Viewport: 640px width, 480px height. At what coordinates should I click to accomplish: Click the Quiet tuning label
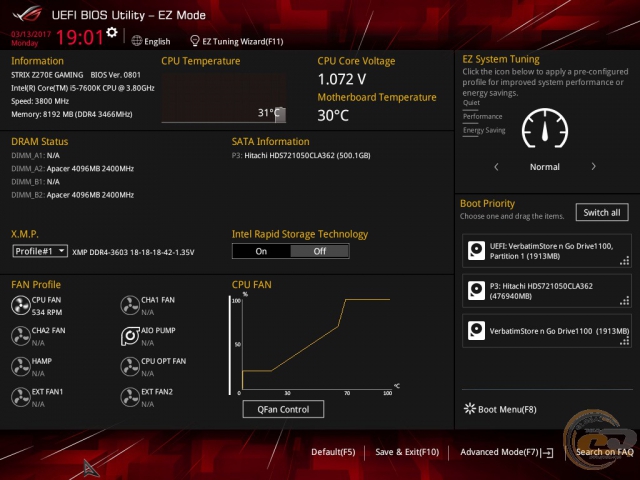click(x=471, y=103)
